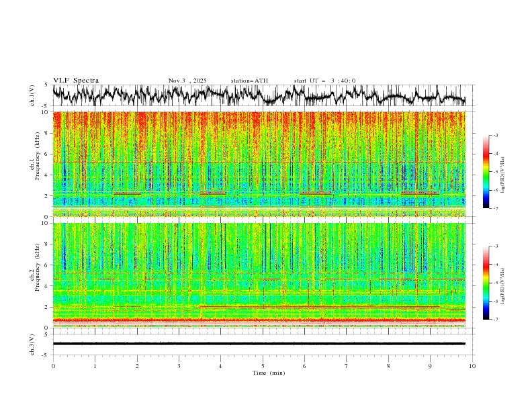Viewport: 532px width, 411px height.
Task: Click the ch.2 colorbar "log(PSD)(V²/Hz)" label
Action: point(502,285)
